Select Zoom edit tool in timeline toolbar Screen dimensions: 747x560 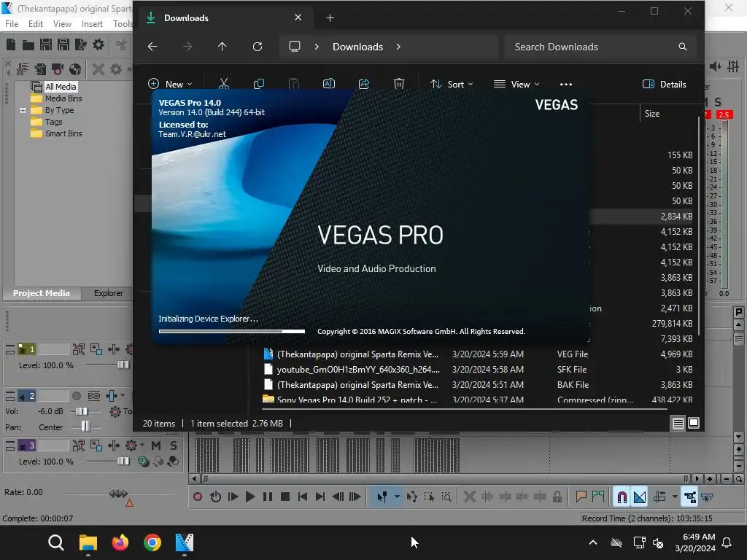[446, 497]
